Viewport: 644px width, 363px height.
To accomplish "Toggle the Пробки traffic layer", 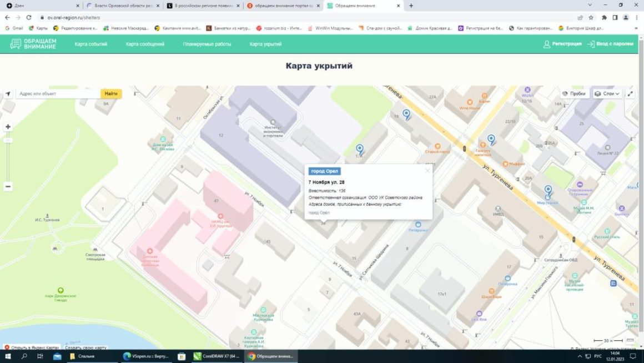I will [x=573, y=94].
